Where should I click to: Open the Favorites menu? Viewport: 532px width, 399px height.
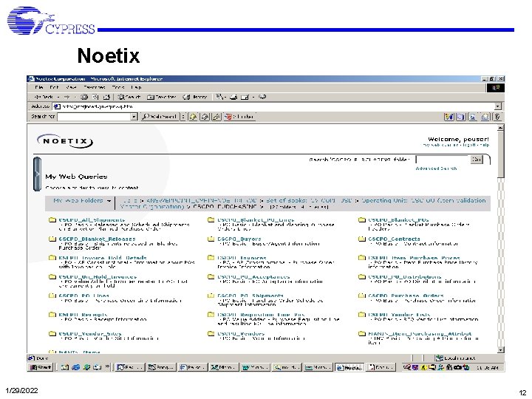click(x=95, y=87)
